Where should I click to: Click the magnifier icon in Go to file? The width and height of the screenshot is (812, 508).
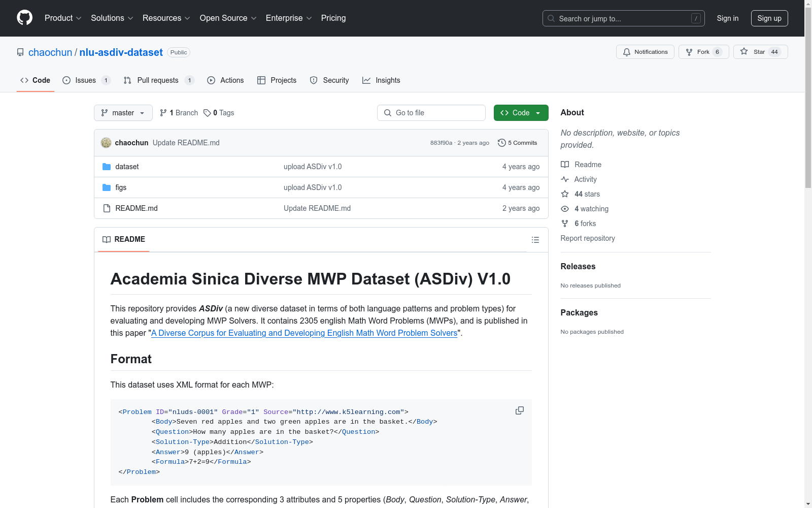click(x=388, y=113)
